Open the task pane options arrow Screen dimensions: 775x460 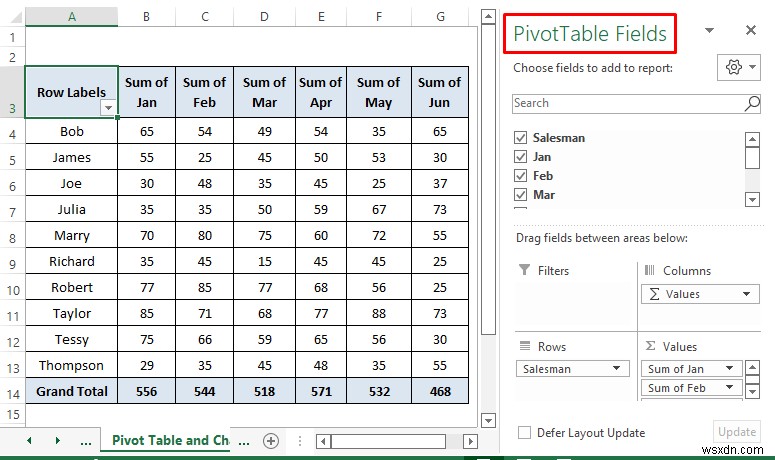tap(709, 31)
